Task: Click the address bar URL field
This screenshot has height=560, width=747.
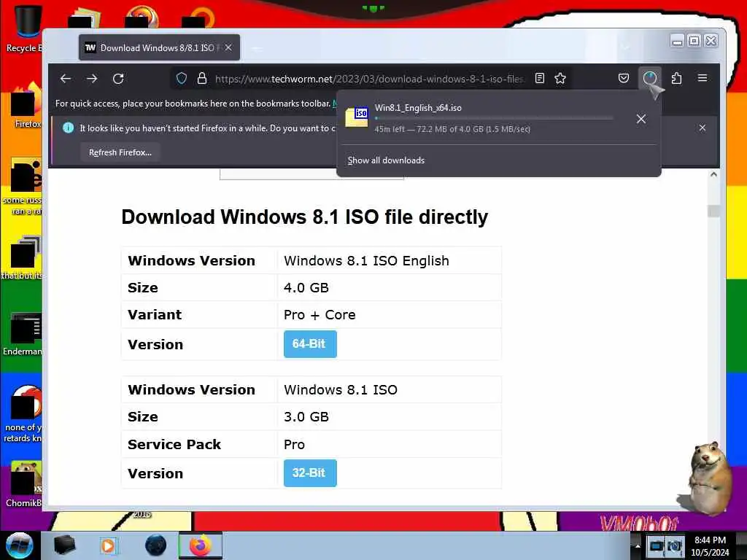Action: 369,79
